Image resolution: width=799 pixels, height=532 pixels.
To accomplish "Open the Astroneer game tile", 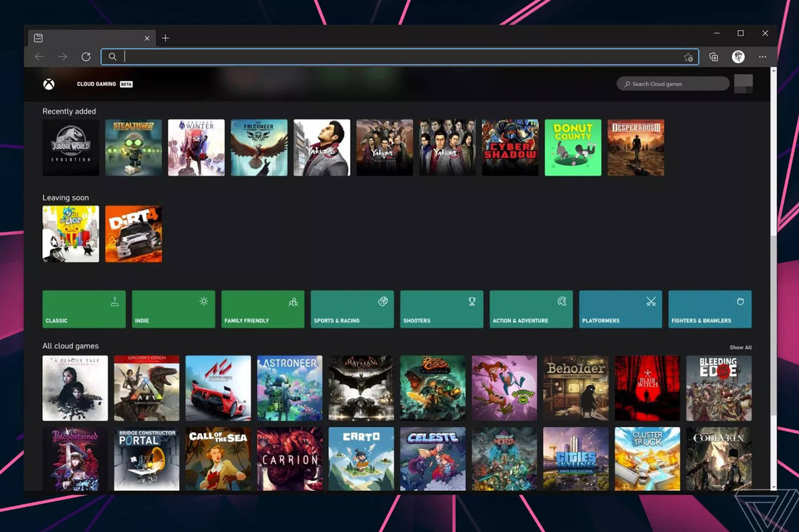I will 290,388.
